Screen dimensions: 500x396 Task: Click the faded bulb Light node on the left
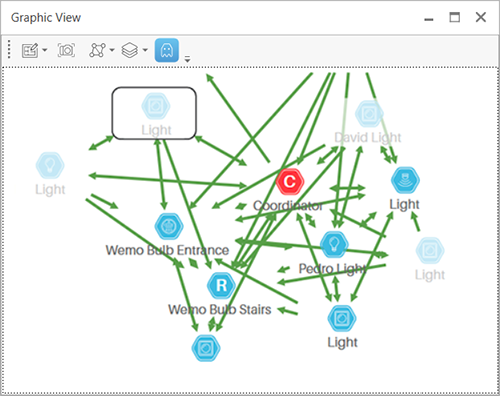[x=50, y=165]
